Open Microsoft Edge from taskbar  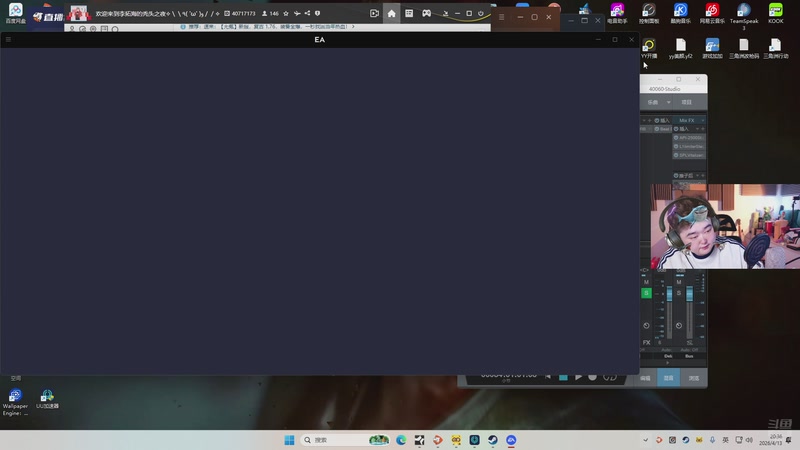pyautogui.click(x=401, y=440)
